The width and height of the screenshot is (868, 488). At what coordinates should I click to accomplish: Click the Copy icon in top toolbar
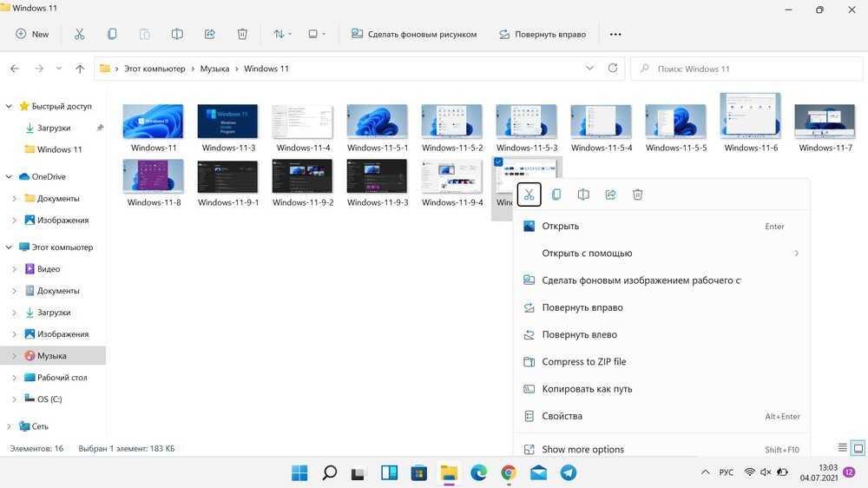(112, 34)
